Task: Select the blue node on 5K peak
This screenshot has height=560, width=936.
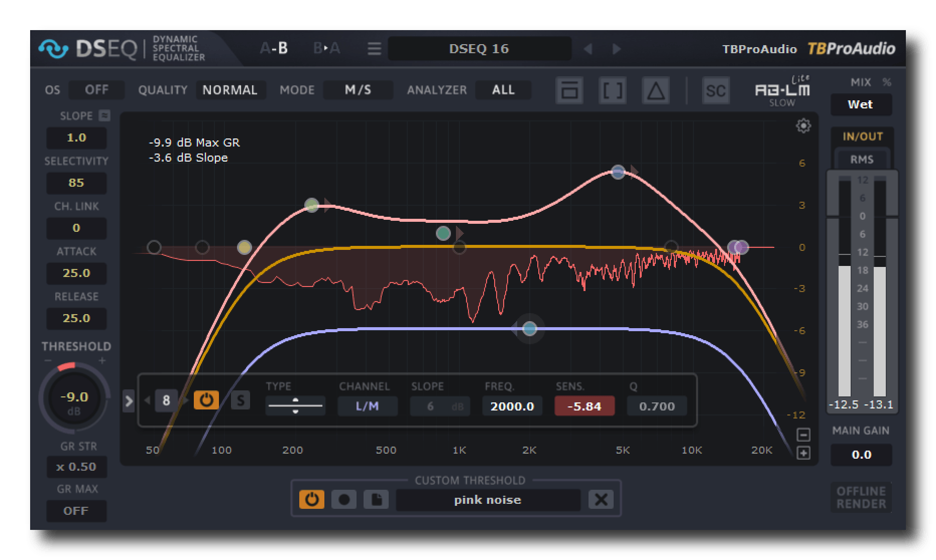Action: tap(618, 172)
